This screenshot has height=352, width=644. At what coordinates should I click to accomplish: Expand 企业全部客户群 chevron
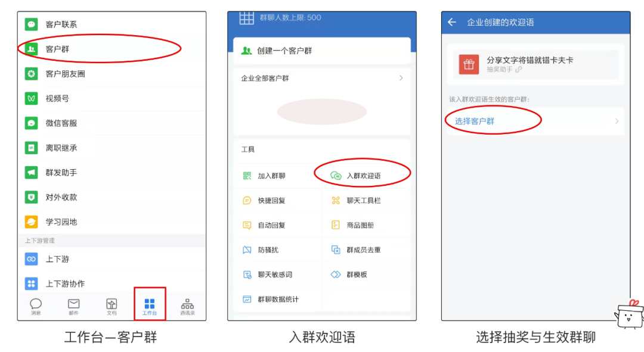pyautogui.click(x=401, y=78)
